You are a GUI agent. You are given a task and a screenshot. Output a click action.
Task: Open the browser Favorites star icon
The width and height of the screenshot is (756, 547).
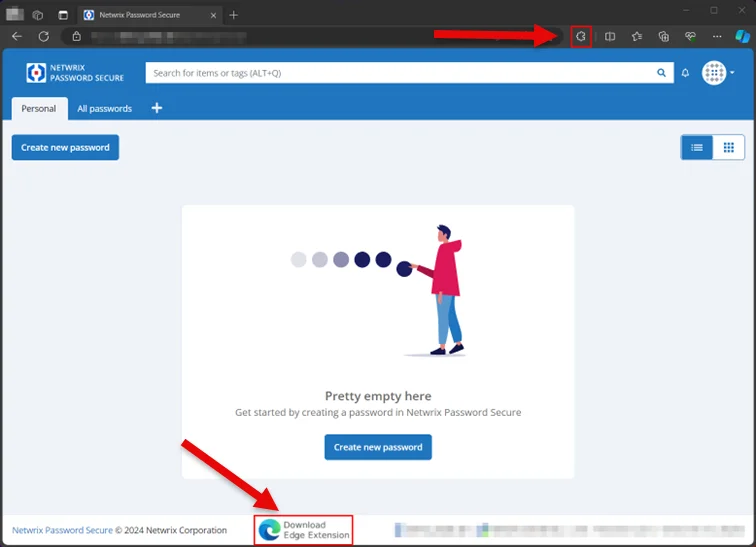637,37
